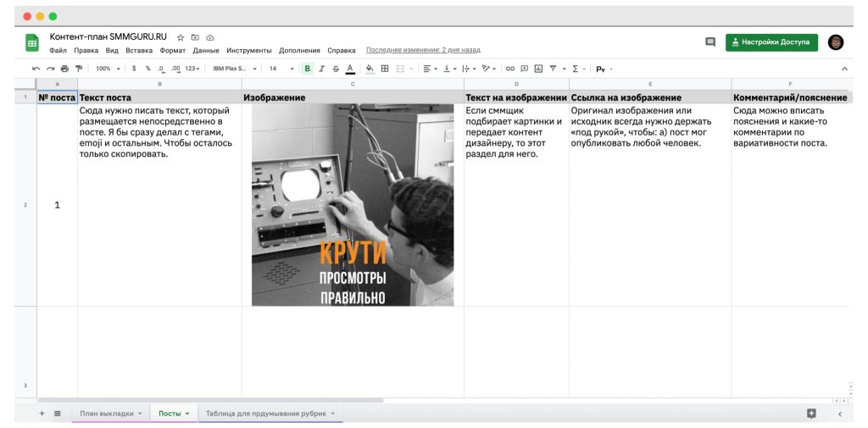Switch to the План выкладки sheet tab

point(107,414)
